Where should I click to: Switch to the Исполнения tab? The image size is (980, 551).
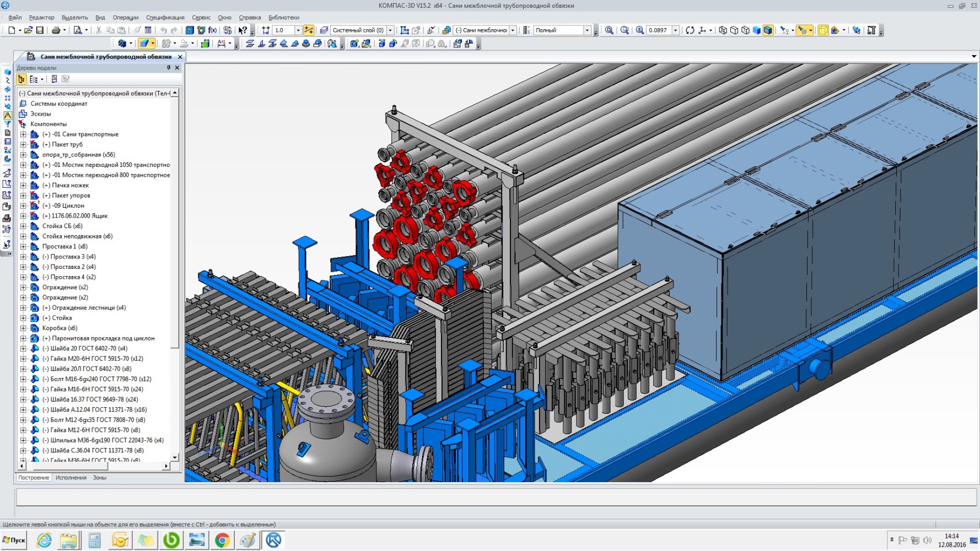click(71, 478)
